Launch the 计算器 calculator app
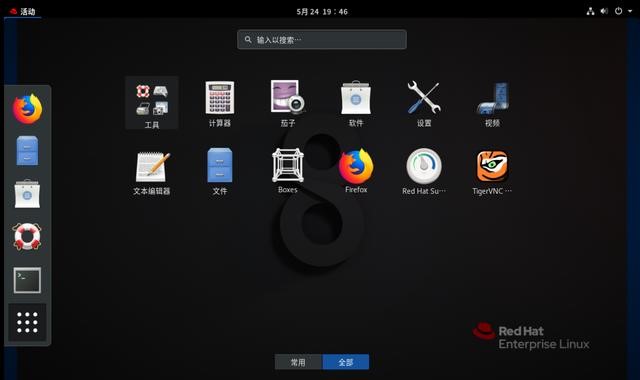The image size is (640, 380). point(220,103)
